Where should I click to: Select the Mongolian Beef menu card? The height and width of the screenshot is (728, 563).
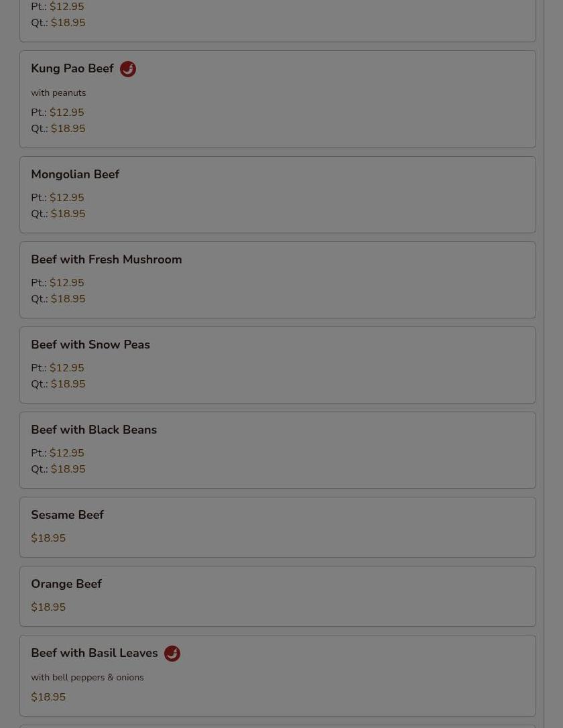(277, 194)
